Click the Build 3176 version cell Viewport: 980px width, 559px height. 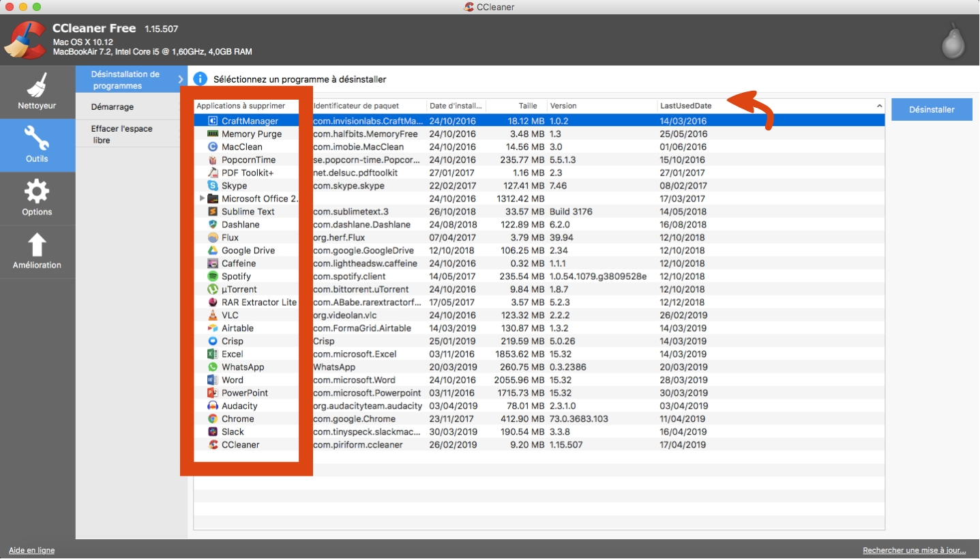[x=571, y=212]
